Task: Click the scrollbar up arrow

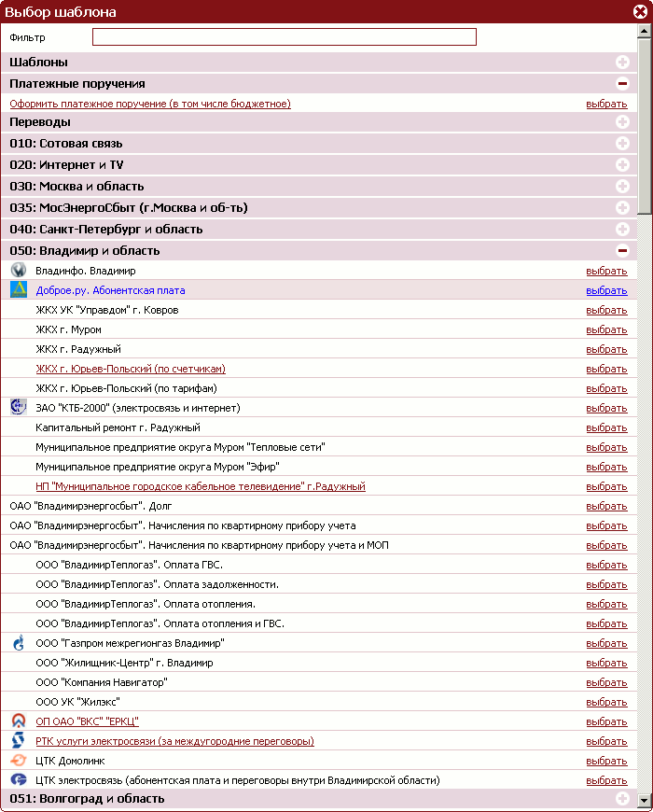Action: [x=645, y=31]
